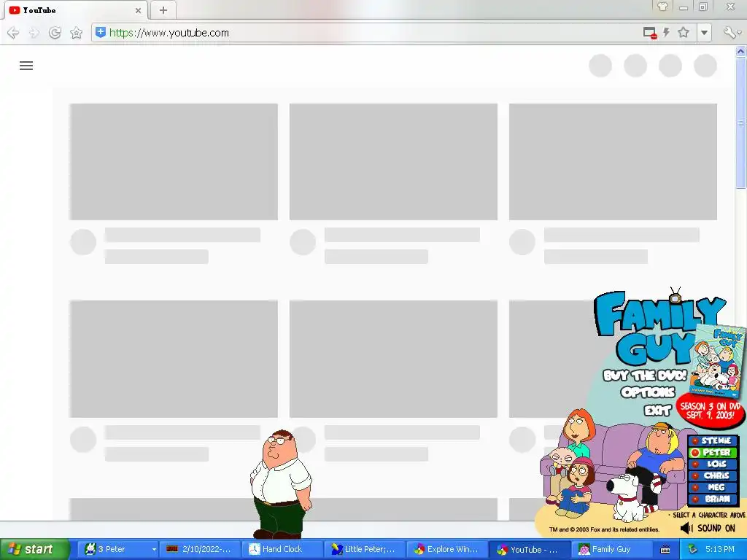The image size is (747, 560).
Task: Click the system tray icon beside clock
Action: click(x=693, y=550)
